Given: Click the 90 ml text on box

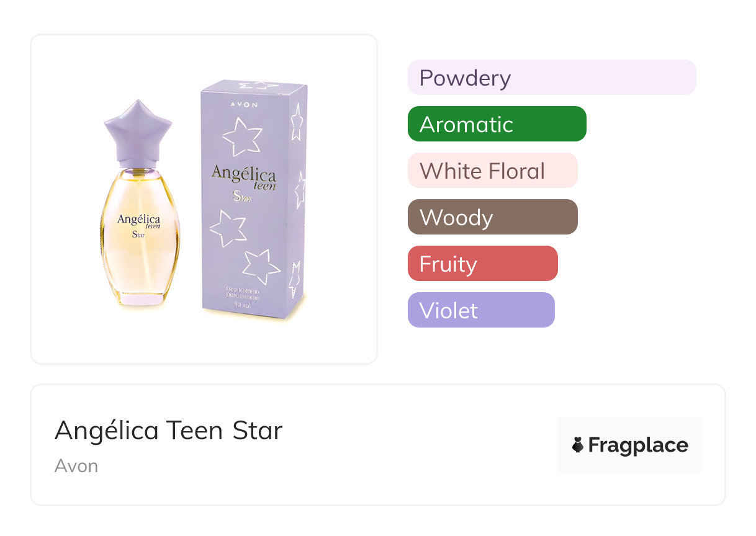Looking at the screenshot, I should [x=242, y=303].
